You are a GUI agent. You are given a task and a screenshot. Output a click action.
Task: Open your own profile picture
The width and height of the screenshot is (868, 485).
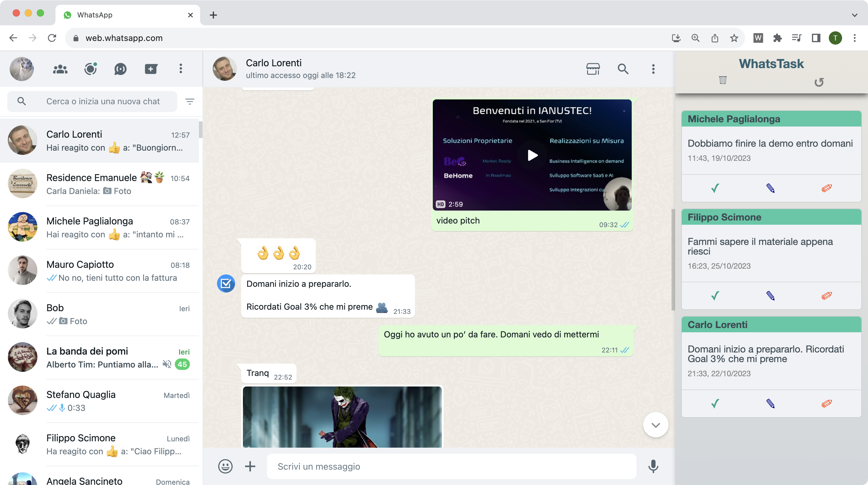click(x=22, y=69)
